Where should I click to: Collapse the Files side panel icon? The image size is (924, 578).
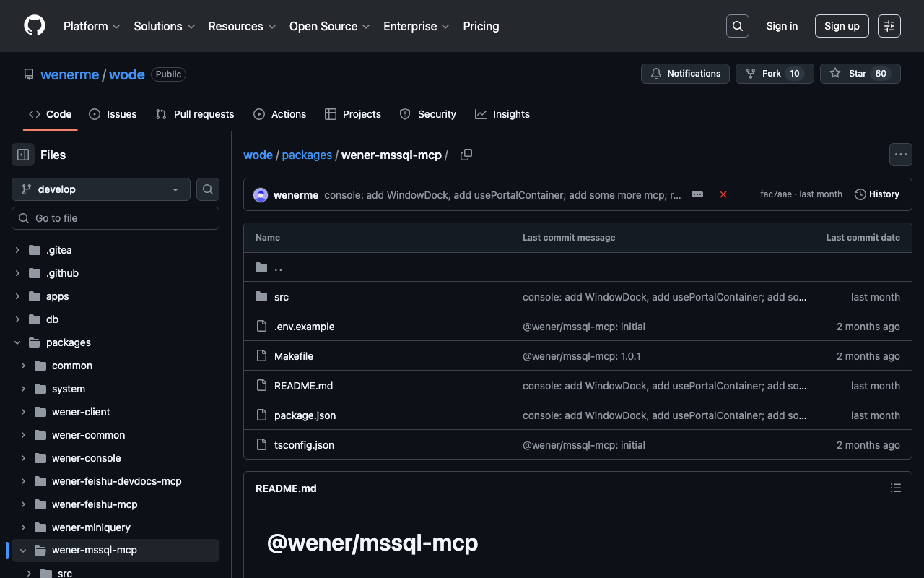[x=23, y=155]
